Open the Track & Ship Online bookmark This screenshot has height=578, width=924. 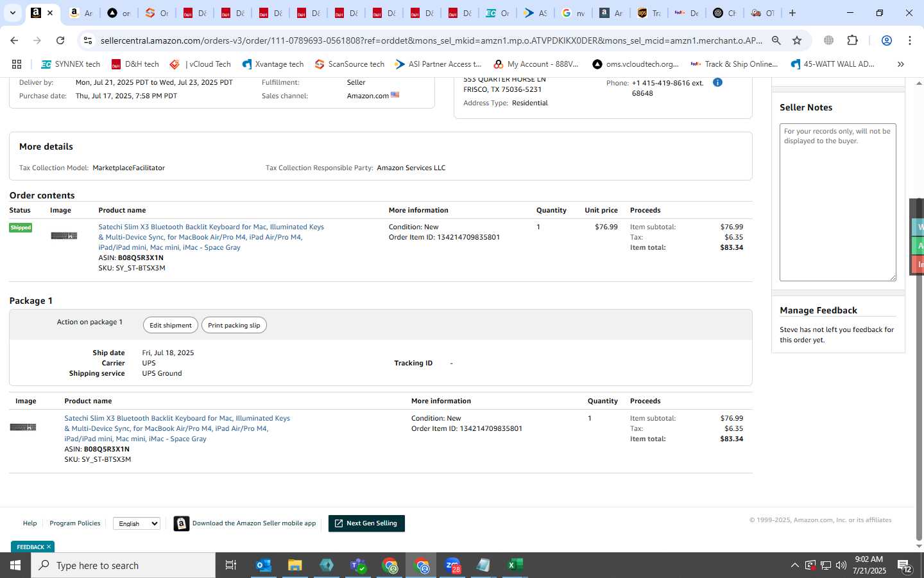pos(734,64)
